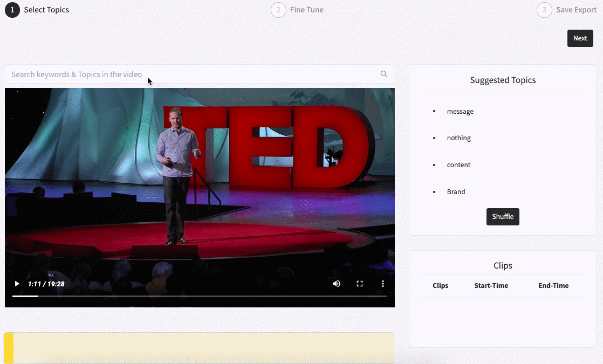Click the Start-Time column header
The width and height of the screenshot is (603, 364).
tap(491, 286)
